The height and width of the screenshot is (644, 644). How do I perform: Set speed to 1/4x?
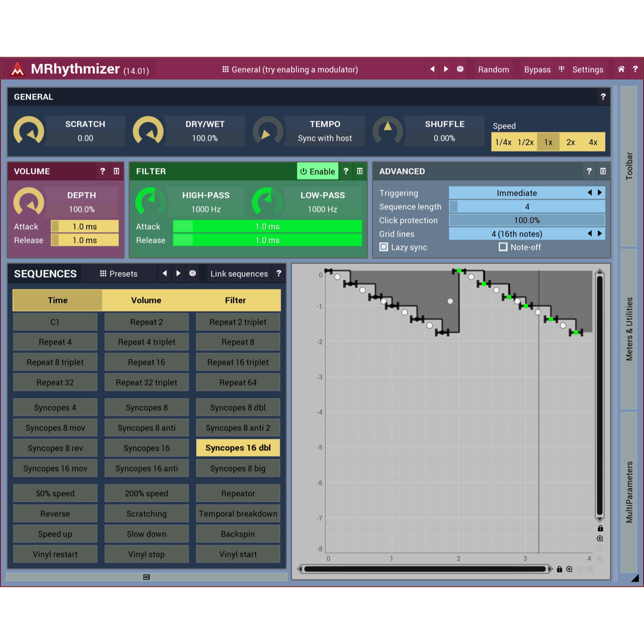tap(503, 142)
